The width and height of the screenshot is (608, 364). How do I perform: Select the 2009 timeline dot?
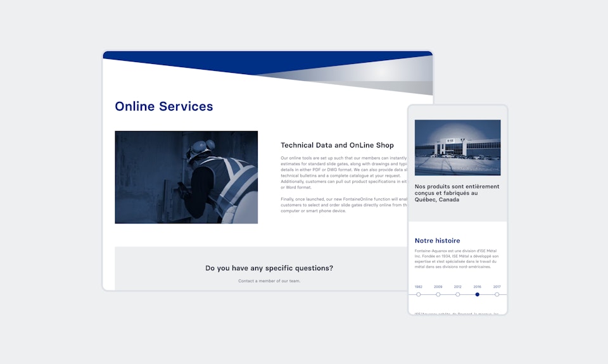[438, 294]
